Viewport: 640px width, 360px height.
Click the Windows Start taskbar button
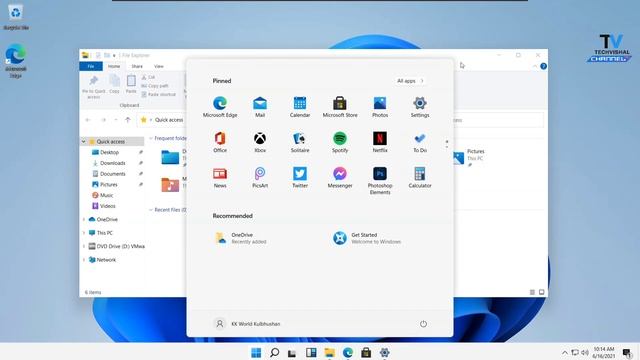256,352
